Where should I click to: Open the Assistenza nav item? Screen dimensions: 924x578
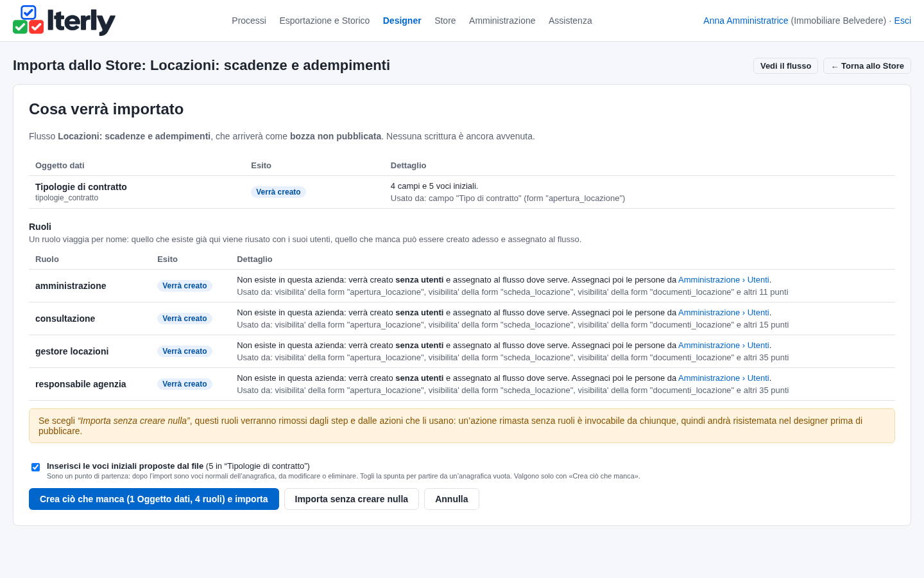pyautogui.click(x=570, y=21)
